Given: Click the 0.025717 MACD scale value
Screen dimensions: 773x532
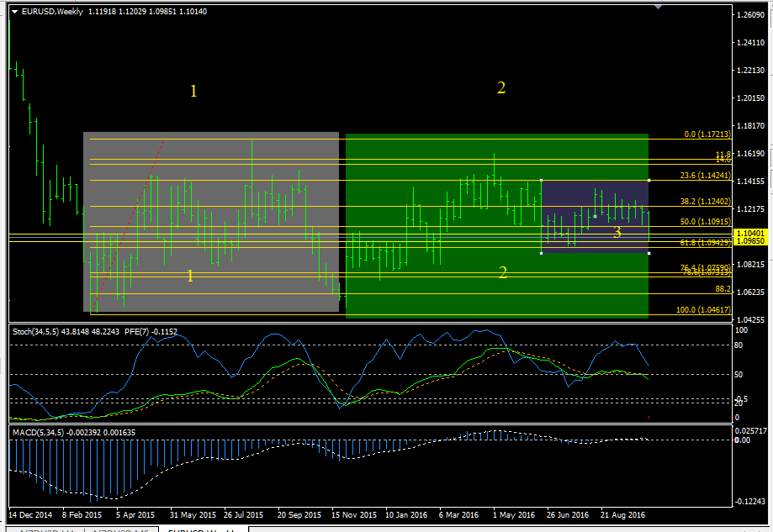Looking at the screenshot, I should [x=751, y=431].
